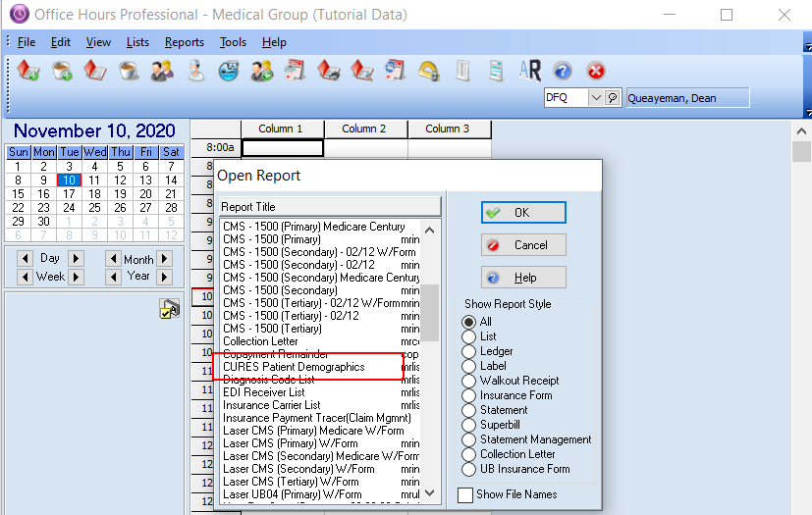The height and width of the screenshot is (515, 812).
Task: Click the provider lookup magnifier button
Action: pos(613,97)
